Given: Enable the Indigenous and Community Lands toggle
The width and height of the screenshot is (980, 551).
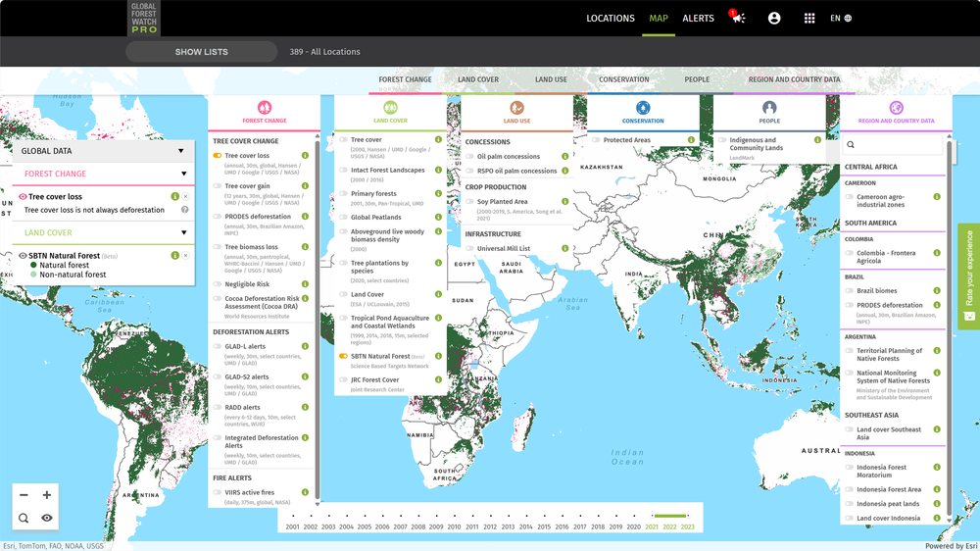Looking at the screenshot, I should tap(722, 140).
